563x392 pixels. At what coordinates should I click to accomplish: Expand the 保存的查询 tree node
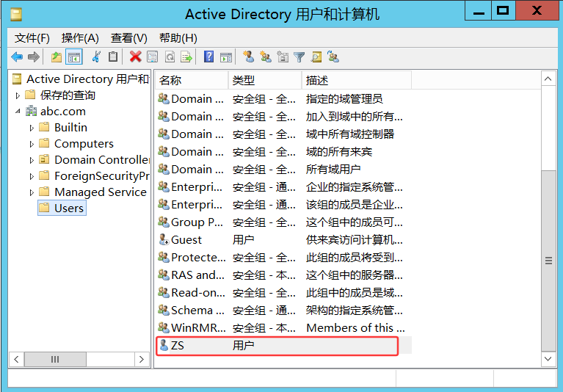(18, 95)
